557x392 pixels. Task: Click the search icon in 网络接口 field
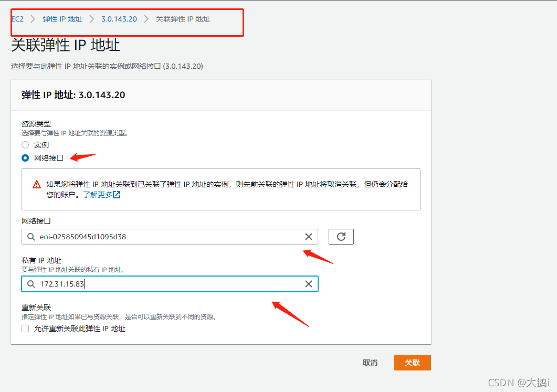[x=31, y=237]
